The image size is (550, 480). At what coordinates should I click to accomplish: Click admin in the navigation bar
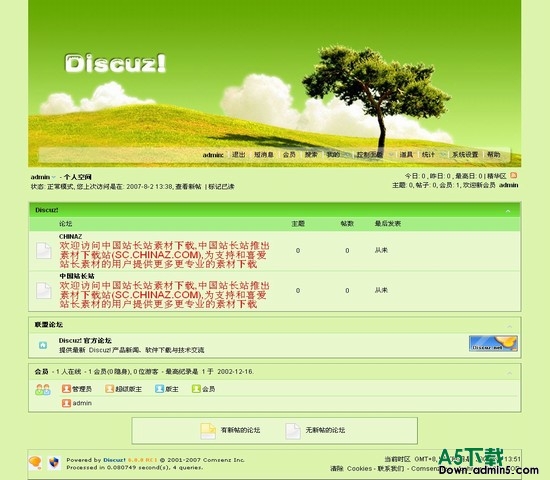pos(213,155)
